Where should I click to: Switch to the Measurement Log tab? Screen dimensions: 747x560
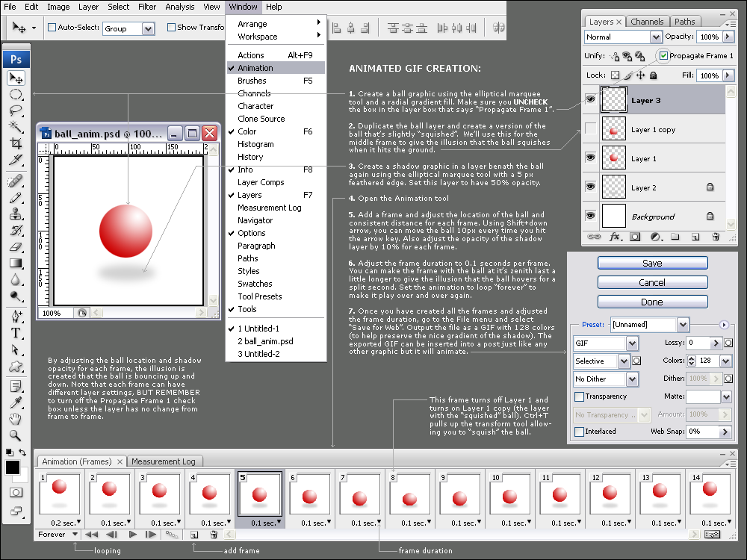click(x=164, y=461)
